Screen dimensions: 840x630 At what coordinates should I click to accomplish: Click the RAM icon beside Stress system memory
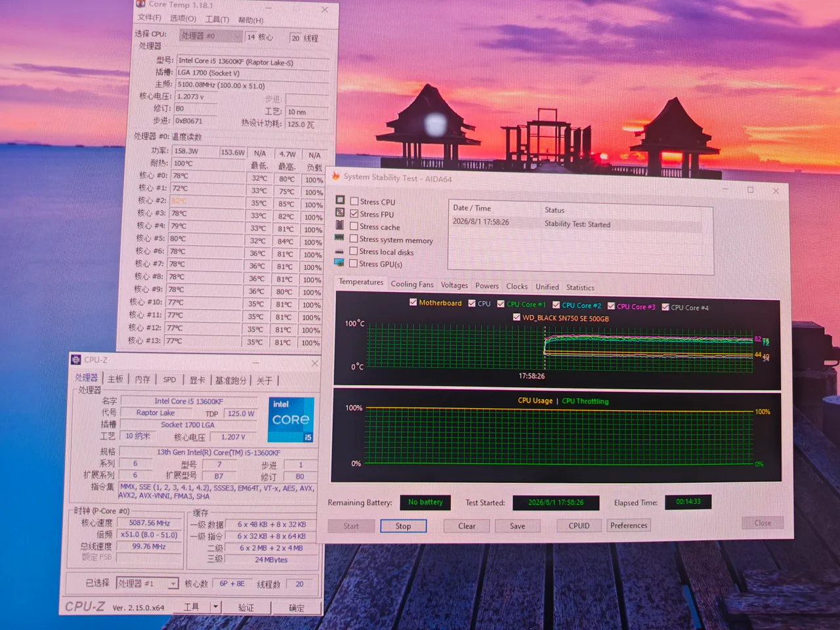coord(339,238)
